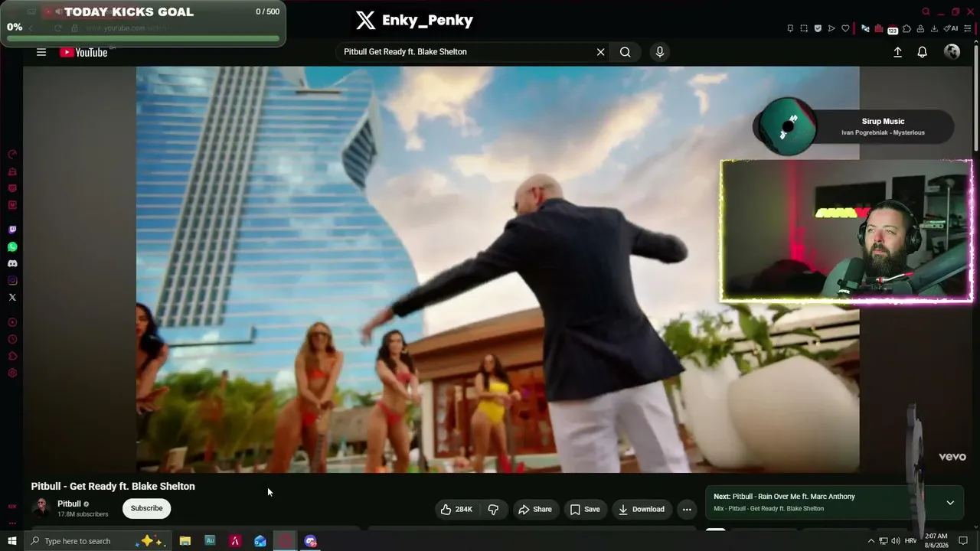Click the Windows taskbar search box
Viewport: 980px width, 551px height.
coord(98,541)
